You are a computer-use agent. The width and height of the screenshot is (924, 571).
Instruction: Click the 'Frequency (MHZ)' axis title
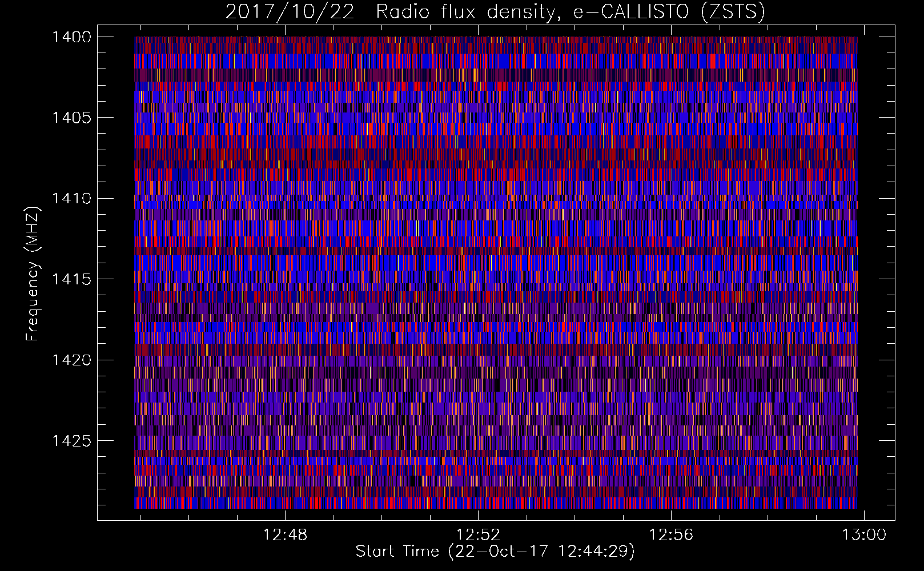point(33,274)
